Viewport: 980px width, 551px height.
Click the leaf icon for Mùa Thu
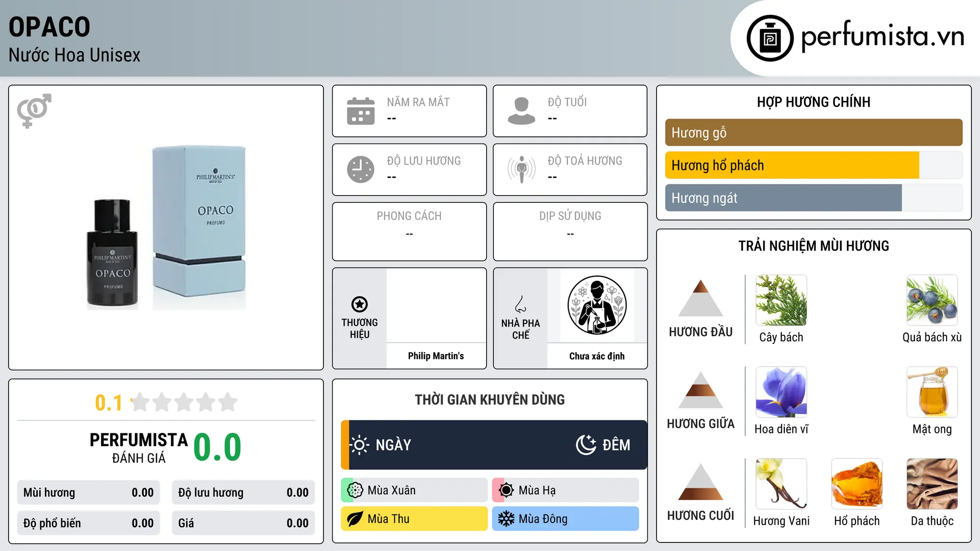[x=355, y=519]
